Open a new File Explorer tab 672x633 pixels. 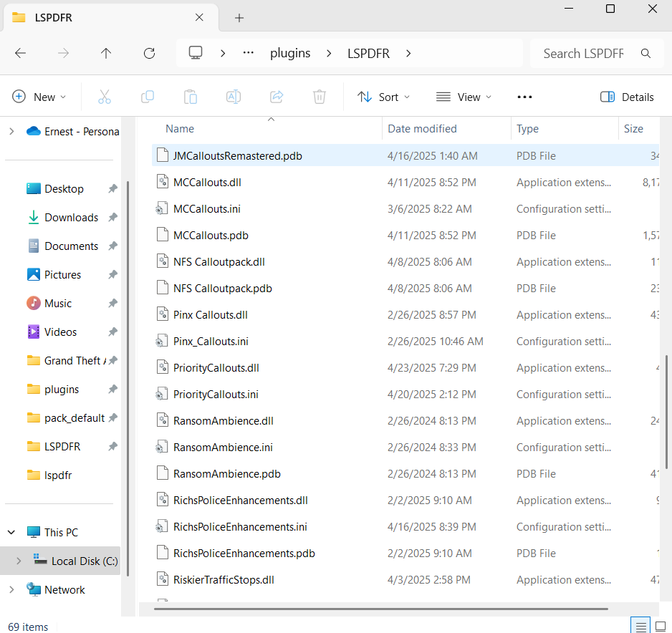[x=239, y=18]
